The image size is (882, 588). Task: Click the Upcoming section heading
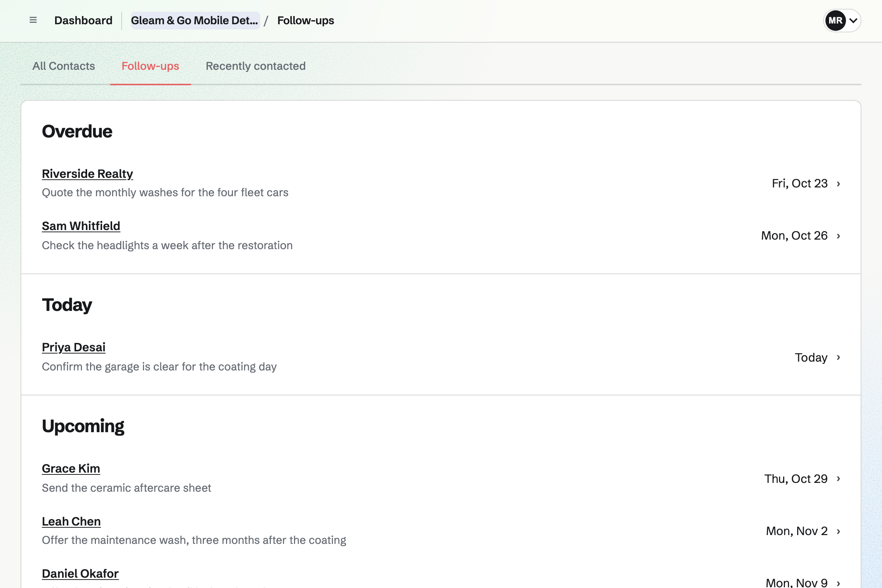pos(83,426)
